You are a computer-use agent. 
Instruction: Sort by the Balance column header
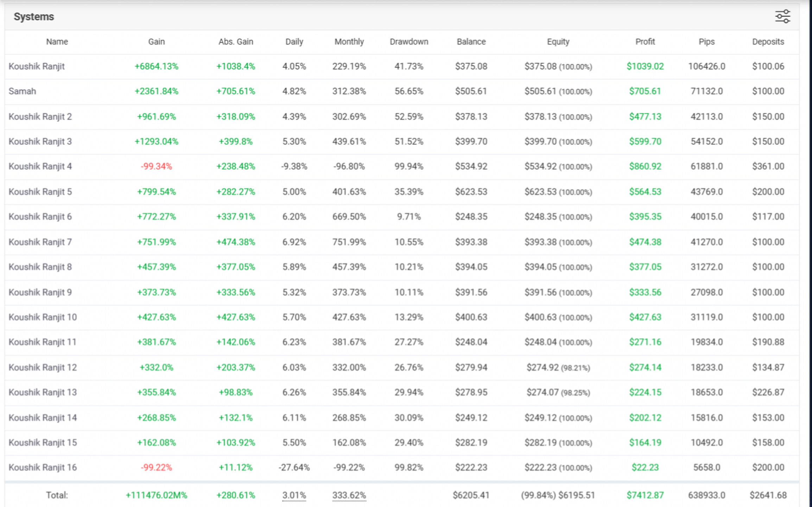point(471,42)
